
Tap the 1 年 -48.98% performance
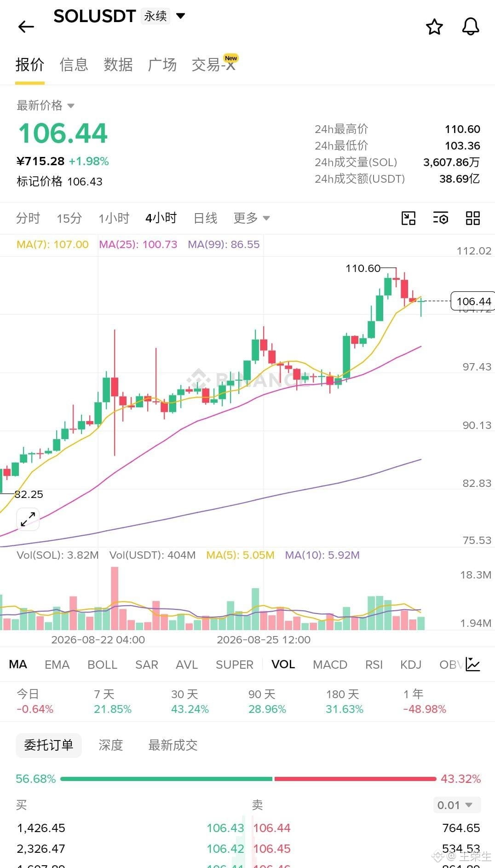point(425,701)
